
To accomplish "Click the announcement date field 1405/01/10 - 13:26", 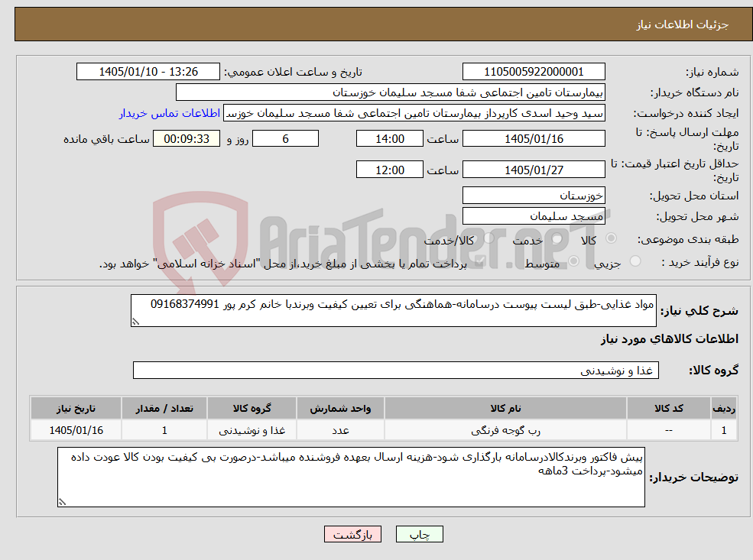I will pyautogui.click(x=148, y=72).
